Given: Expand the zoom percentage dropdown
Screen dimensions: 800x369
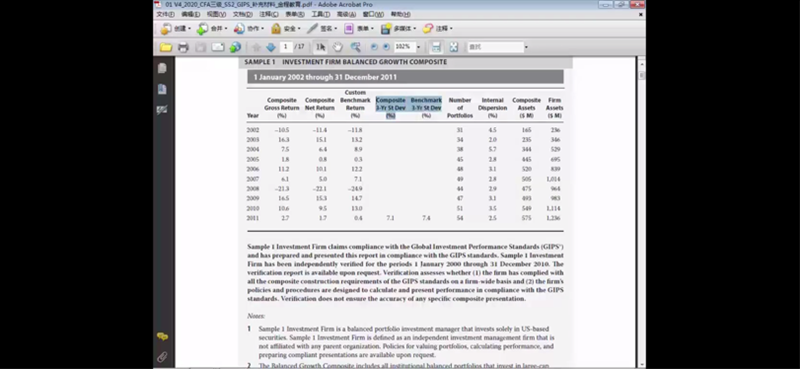Looking at the screenshot, I should pos(418,47).
